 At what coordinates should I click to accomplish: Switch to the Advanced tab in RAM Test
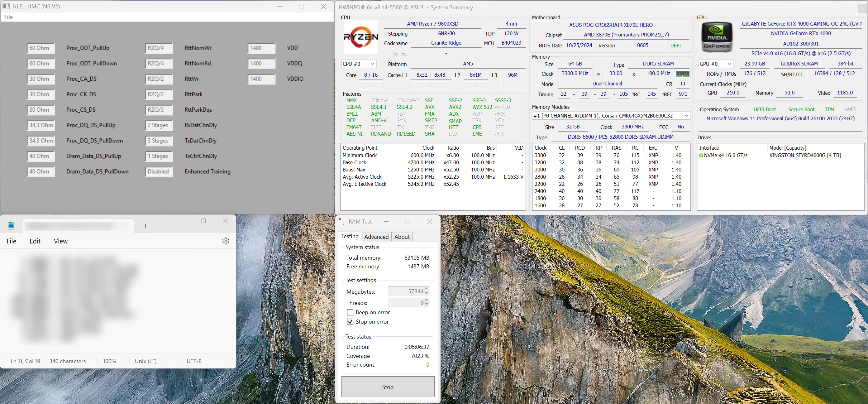376,237
